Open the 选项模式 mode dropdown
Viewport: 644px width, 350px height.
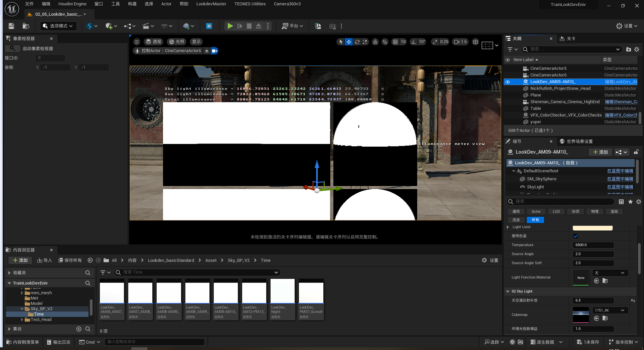coord(58,26)
